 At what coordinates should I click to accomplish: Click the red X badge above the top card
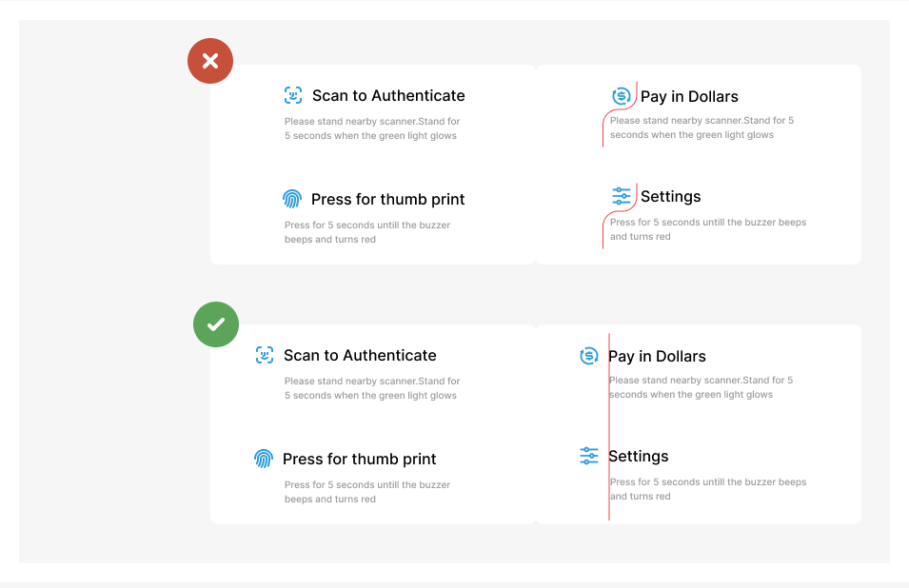[209, 60]
